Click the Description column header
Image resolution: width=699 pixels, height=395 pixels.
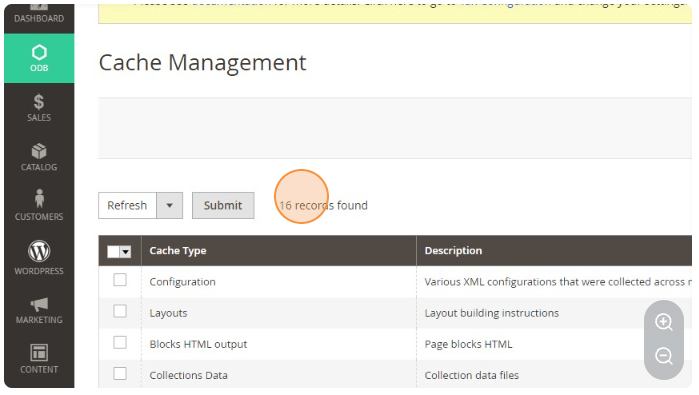pyautogui.click(x=453, y=251)
